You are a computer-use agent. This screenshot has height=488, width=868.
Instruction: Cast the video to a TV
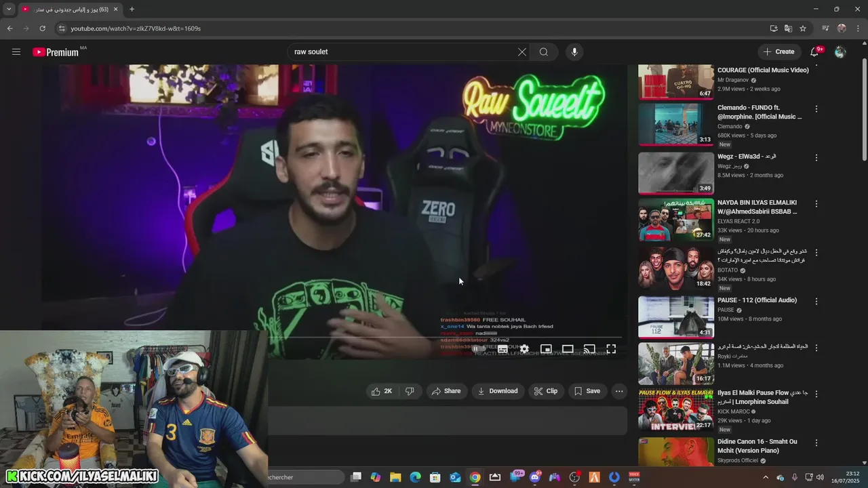(x=589, y=349)
